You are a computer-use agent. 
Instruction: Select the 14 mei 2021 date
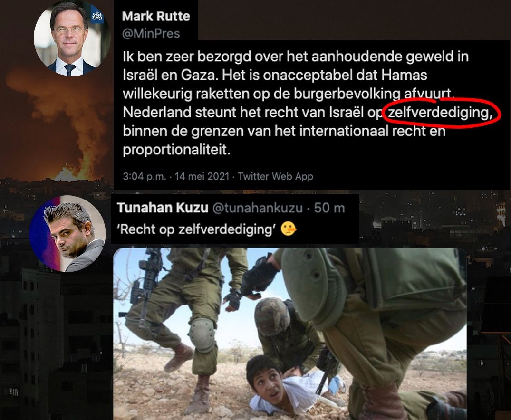pos(202,176)
